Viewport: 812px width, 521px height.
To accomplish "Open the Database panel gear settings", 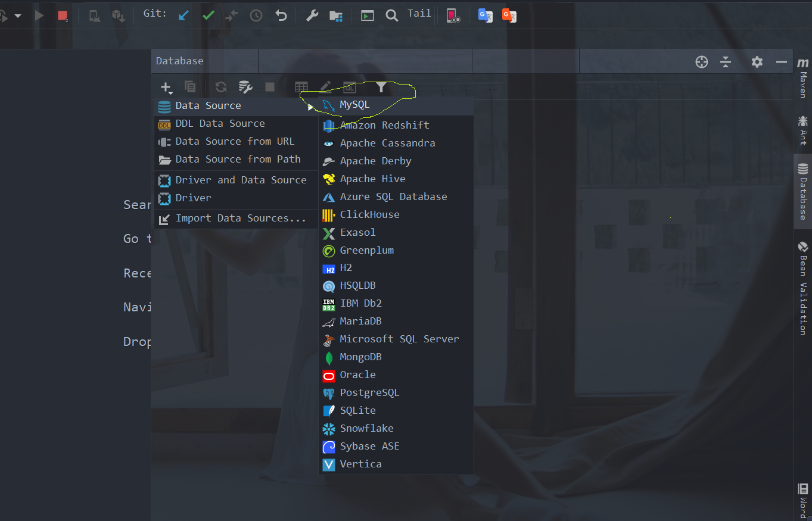I will coord(757,61).
